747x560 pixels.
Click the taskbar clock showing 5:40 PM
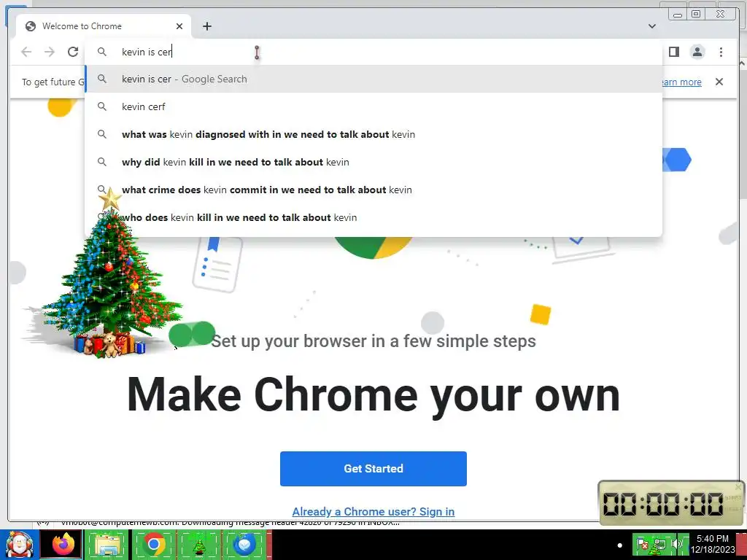tap(713, 544)
